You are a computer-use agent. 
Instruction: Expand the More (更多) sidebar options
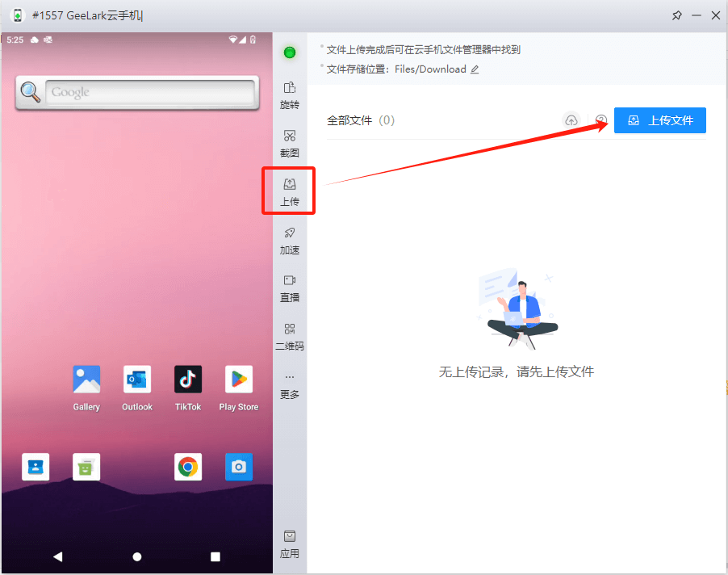tap(289, 385)
